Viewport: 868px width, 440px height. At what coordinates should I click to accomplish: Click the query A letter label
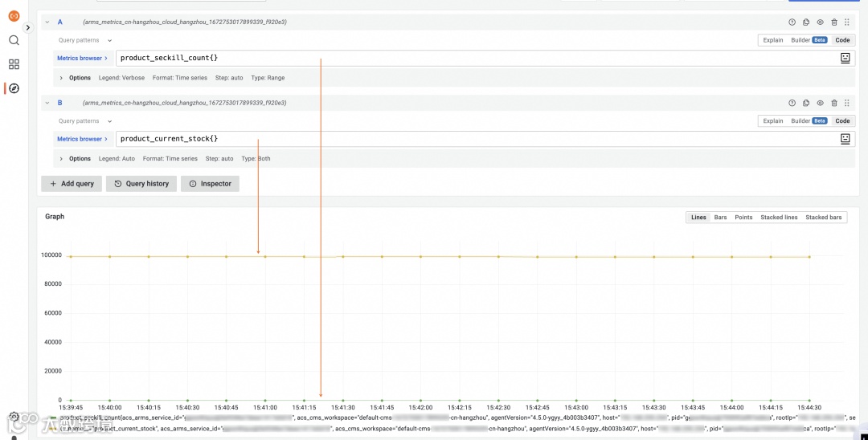tap(60, 22)
